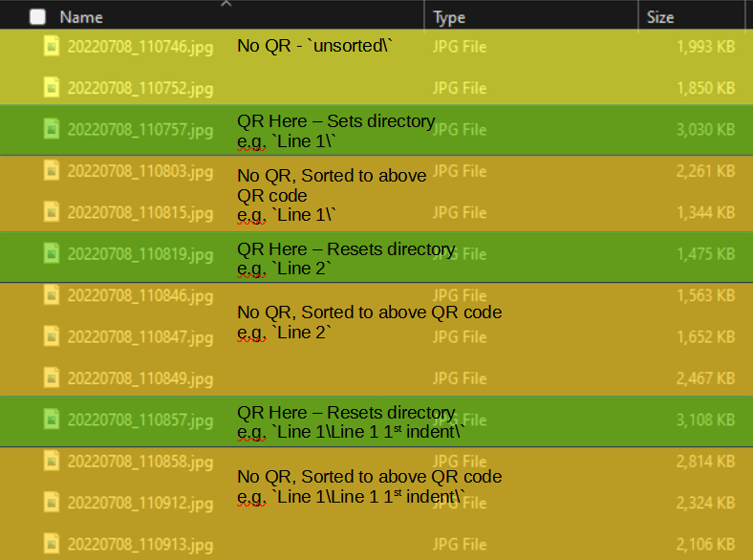Click the JPG icon for 20220708_110912.jpg

point(52,503)
